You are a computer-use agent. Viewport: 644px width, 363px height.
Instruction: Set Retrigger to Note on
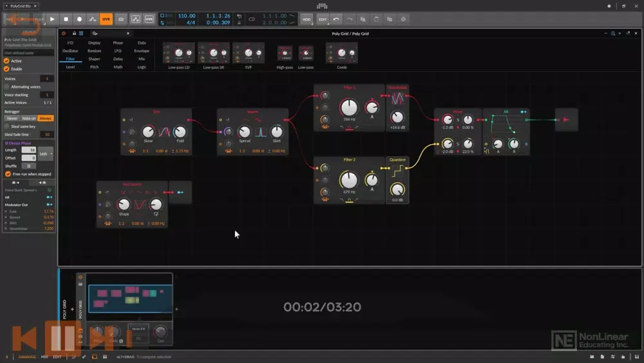click(29, 119)
